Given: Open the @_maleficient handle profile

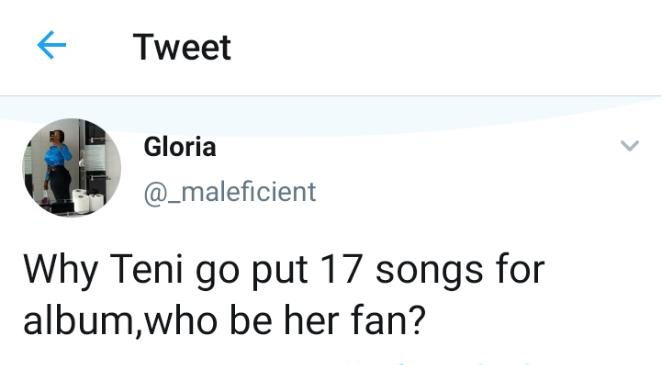Looking at the screenshot, I should click(x=230, y=192).
